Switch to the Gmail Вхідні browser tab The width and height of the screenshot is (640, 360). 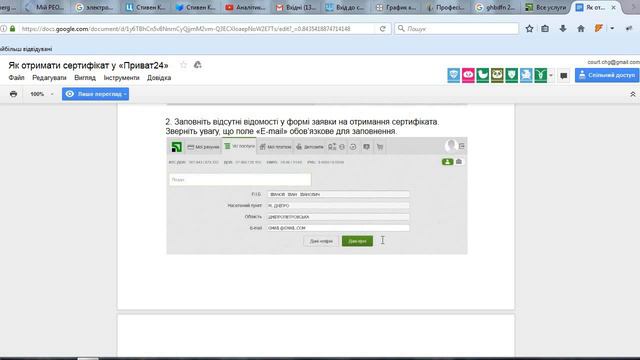click(296, 7)
